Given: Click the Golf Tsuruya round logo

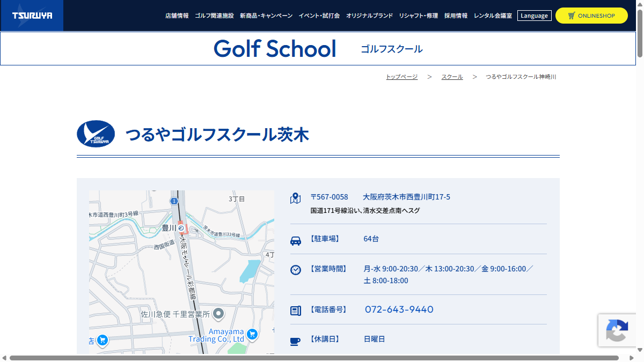Looking at the screenshot, I should 96,134.
